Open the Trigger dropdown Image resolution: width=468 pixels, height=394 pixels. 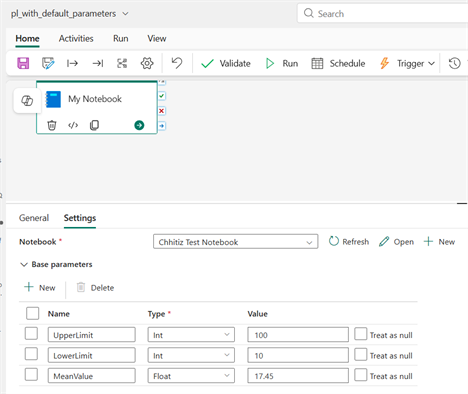(407, 63)
